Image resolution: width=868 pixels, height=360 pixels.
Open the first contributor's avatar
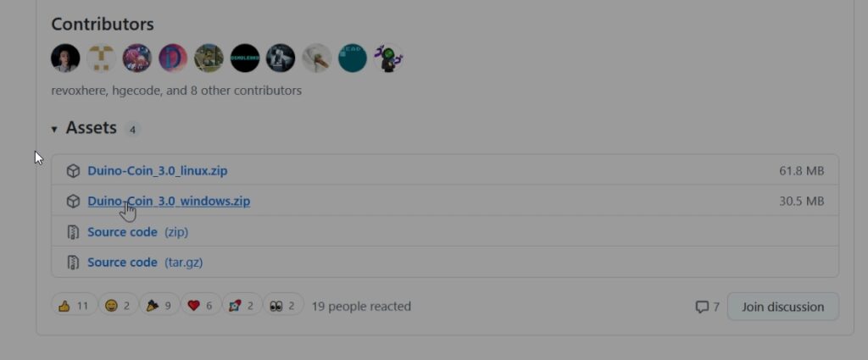click(65, 58)
